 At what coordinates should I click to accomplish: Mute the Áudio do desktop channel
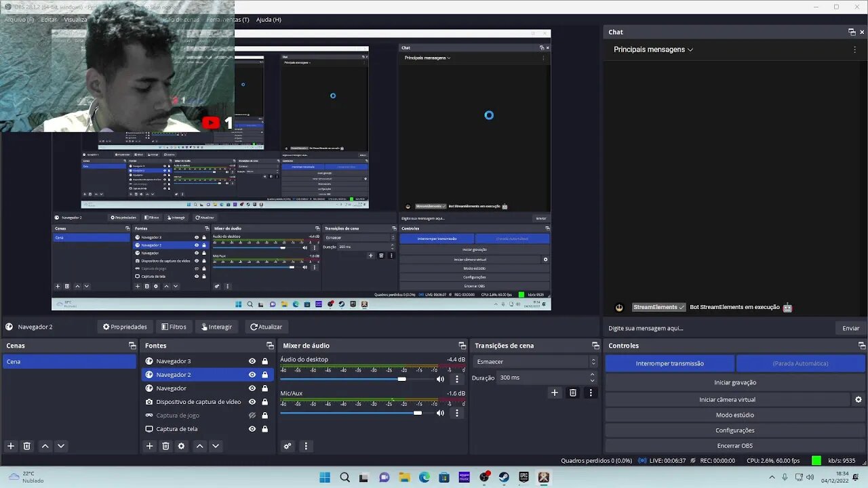[x=440, y=379]
